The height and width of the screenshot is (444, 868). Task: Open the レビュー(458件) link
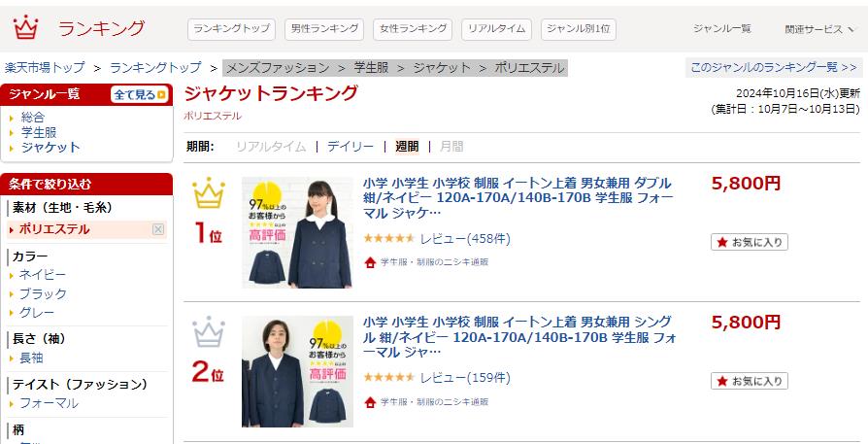(465, 239)
